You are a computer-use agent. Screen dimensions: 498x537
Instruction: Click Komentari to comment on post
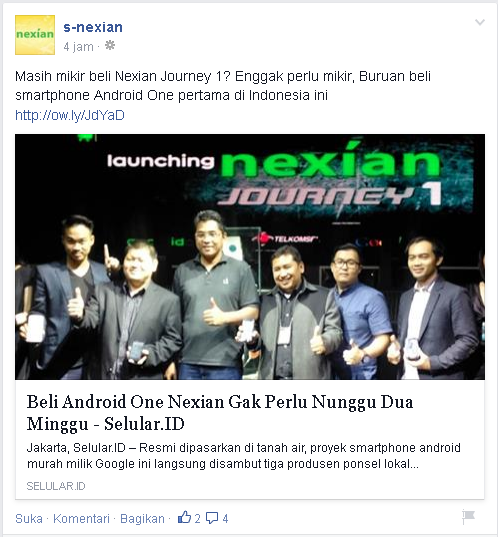tap(81, 519)
